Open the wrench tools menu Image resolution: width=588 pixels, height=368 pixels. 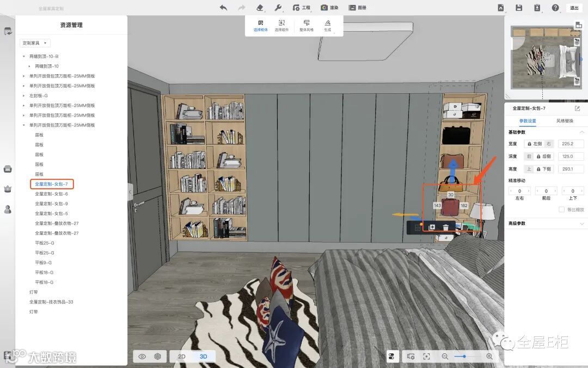(278, 8)
